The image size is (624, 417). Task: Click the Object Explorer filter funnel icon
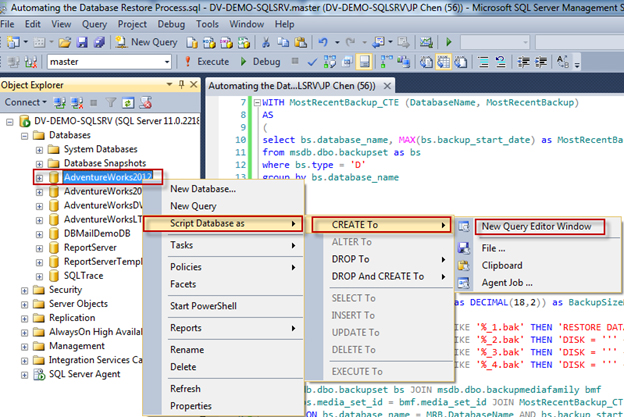[111, 103]
